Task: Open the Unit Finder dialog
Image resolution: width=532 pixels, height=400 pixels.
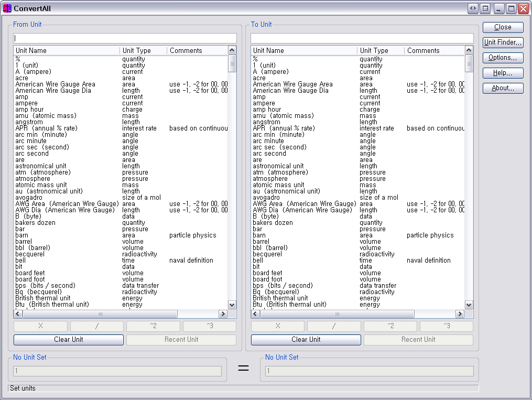Action: [x=503, y=42]
